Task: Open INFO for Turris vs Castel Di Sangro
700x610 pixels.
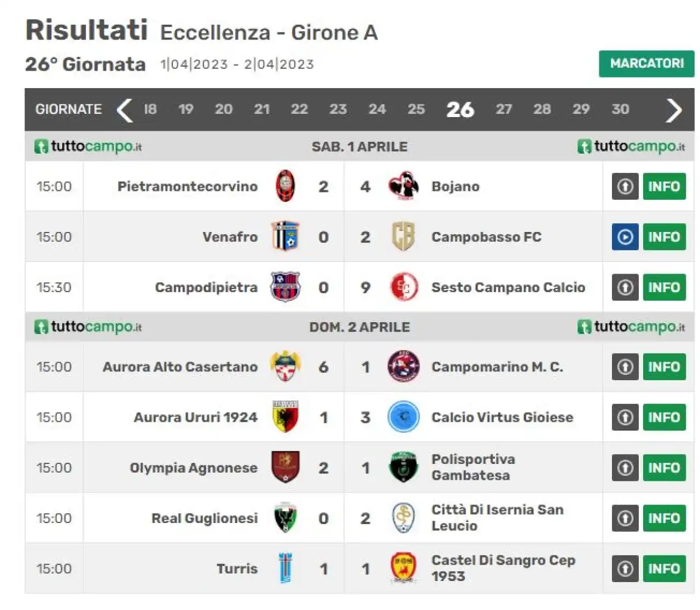Action: 664,568
